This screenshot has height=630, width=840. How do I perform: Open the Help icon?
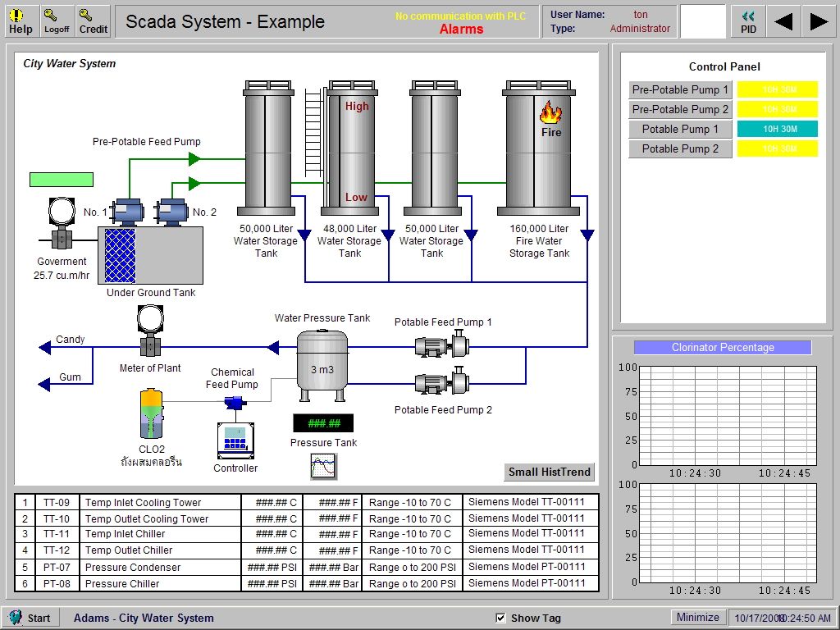click(x=21, y=20)
